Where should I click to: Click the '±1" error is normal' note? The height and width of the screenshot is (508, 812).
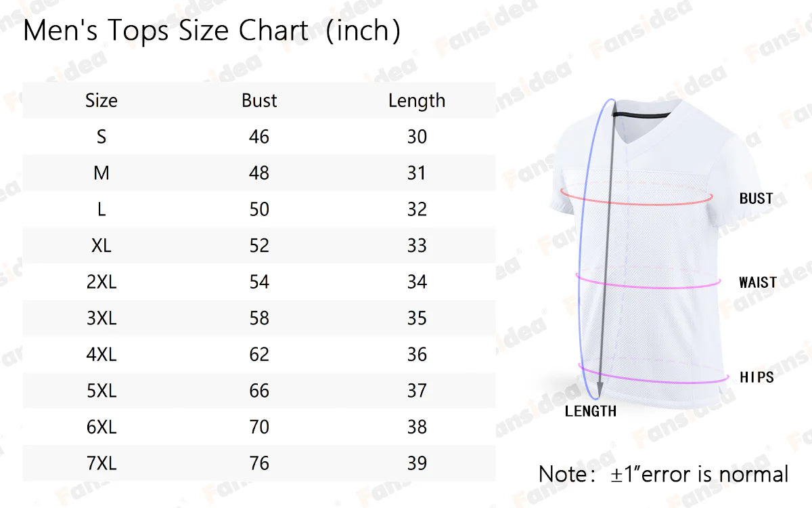coord(663,474)
